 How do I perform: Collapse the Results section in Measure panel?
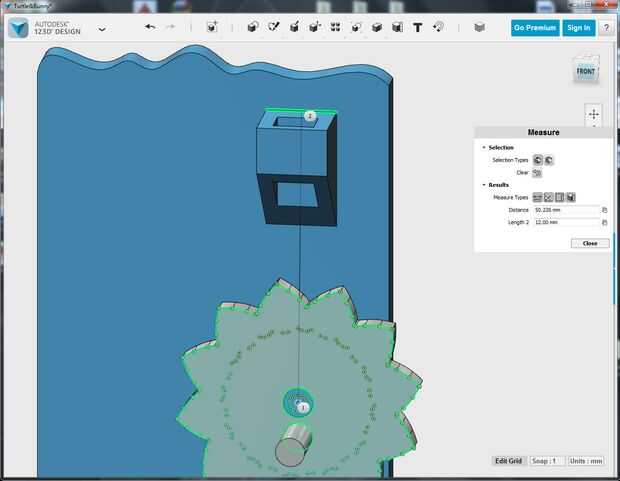point(484,185)
